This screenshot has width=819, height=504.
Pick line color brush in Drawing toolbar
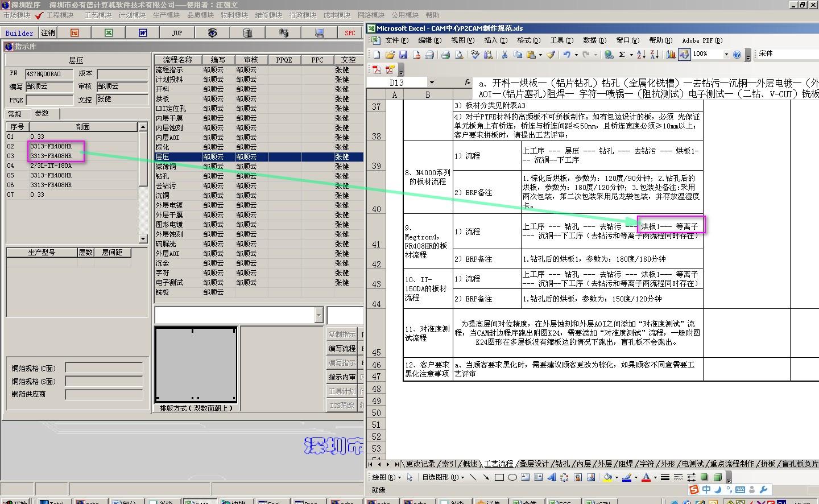pyautogui.click(x=627, y=477)
